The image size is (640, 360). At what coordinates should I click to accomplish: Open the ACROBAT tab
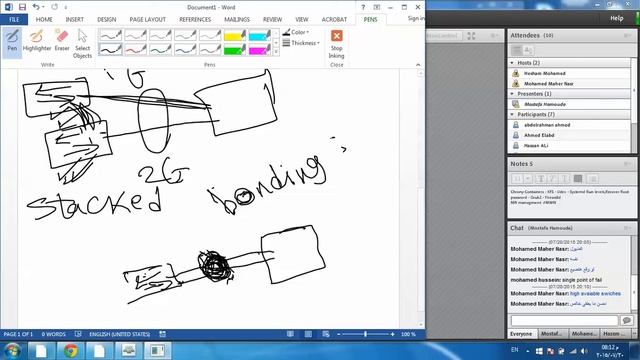pyautogui.click(x=334, y=19)
